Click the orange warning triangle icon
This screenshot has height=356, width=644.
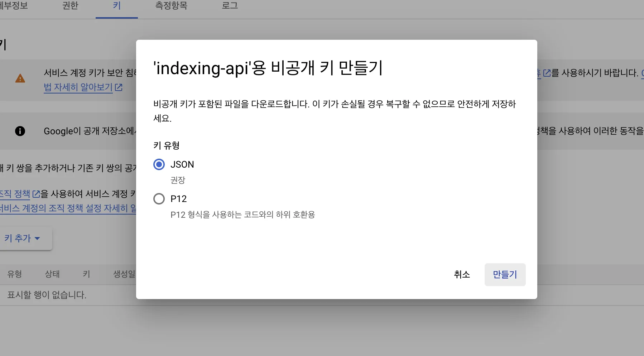[20, 78]
